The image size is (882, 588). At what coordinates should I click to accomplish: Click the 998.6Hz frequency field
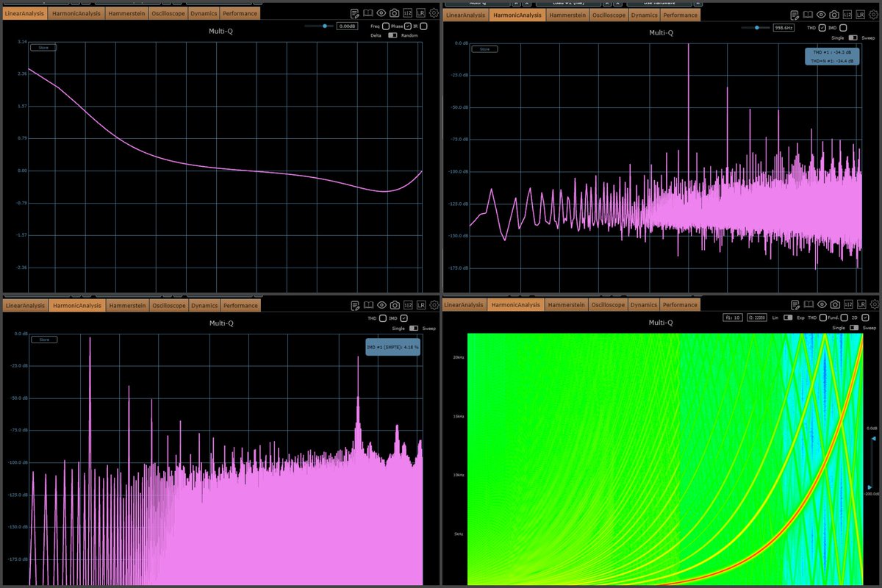pyautogui.click(x=784, y=27)
